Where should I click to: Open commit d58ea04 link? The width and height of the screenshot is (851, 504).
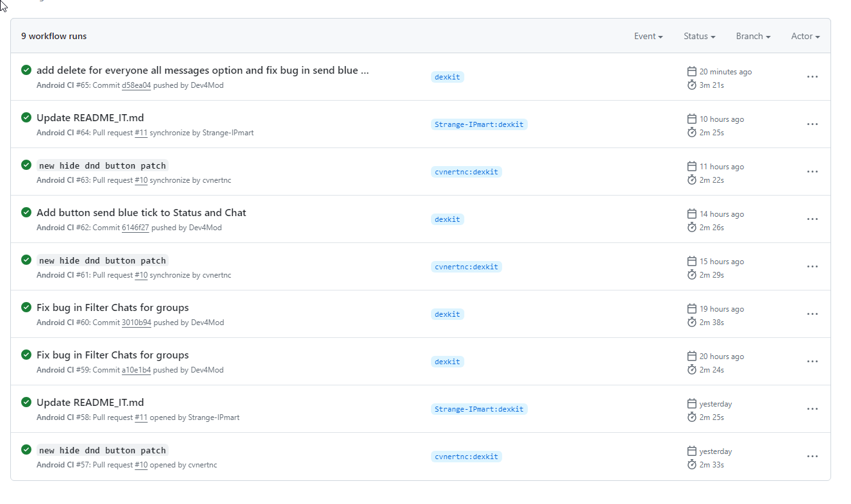coord(136,85)
